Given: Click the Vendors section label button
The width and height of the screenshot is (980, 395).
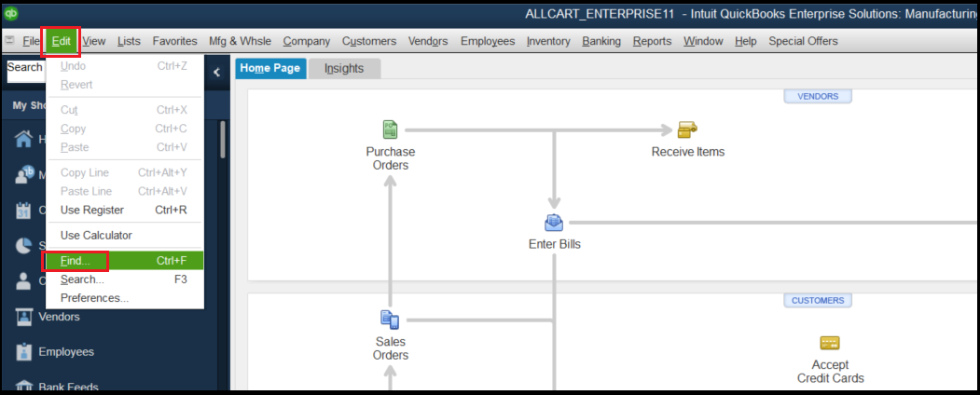Looking at the screenshot, I should 817,96.
